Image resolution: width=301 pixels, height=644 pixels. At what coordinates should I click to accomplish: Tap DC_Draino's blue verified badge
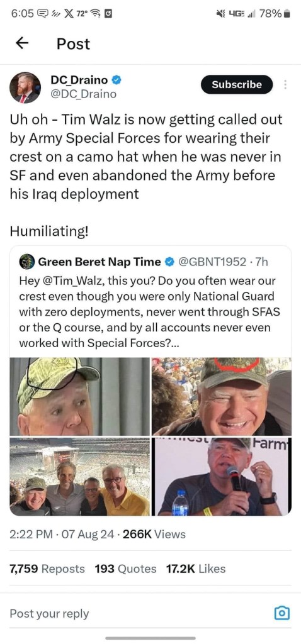(x=116, y=80)
